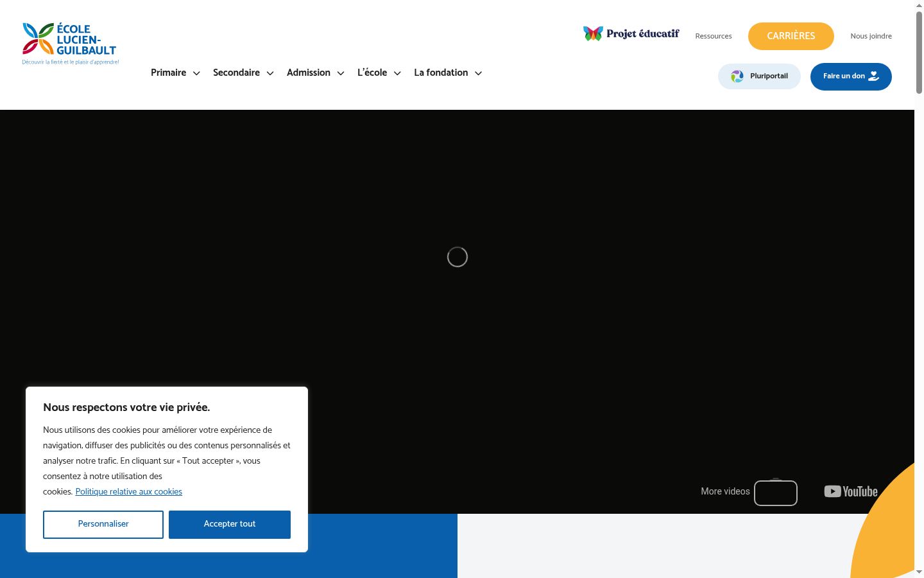The height and width of the screenshot is (578, 924).
Task: Click Personnaliser in cookie banner
Action: 103,525
